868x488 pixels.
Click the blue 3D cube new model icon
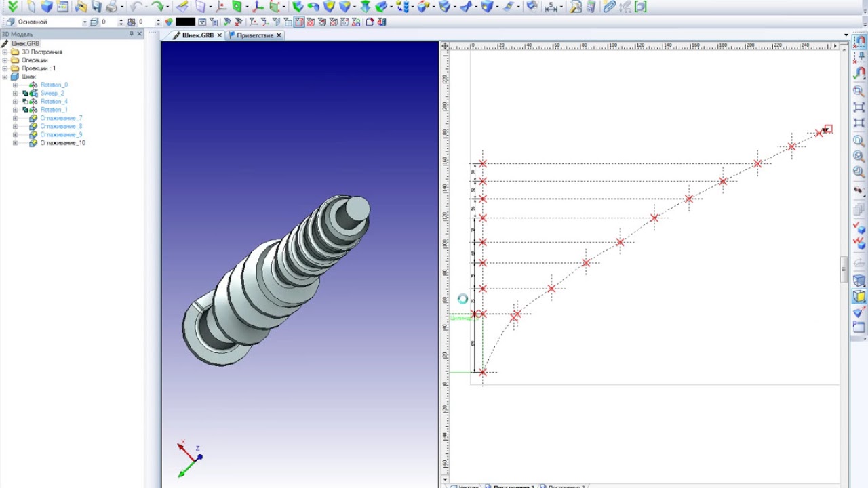pos(46,7)
